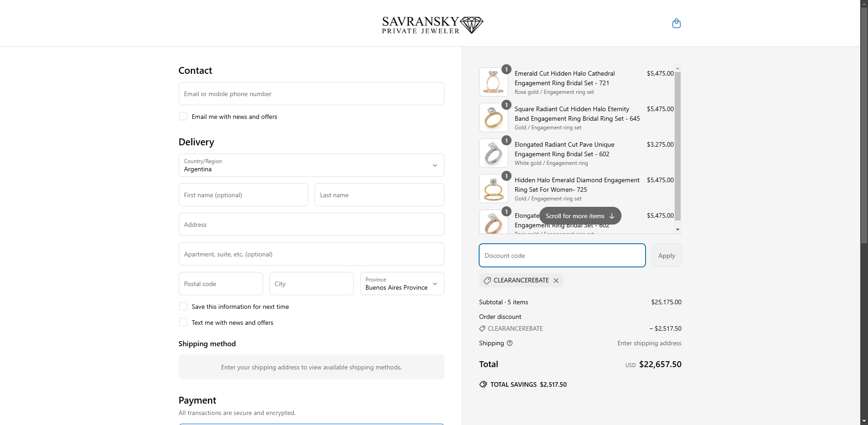This screenshot has width=868, height=425.
Task: Enable Text me with news and offers
Action: 183,323
